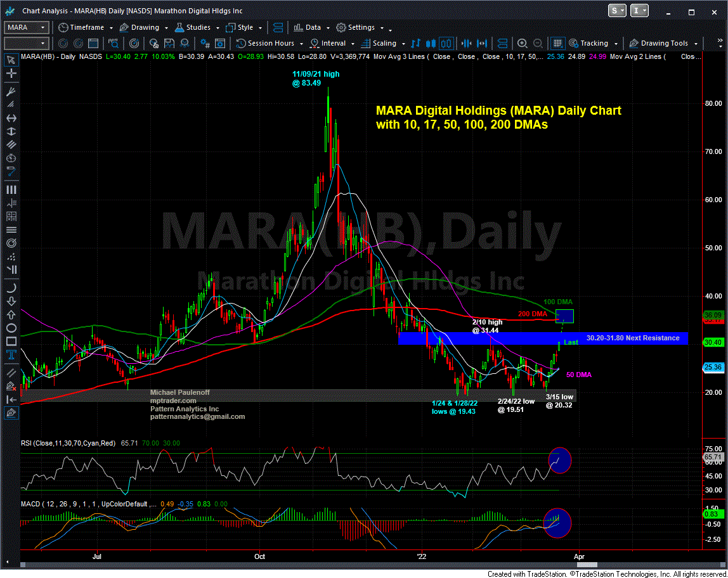728x578 pixels.
Task: Switch to solid candlestick chart style
Action: click(x=431, y=44)
